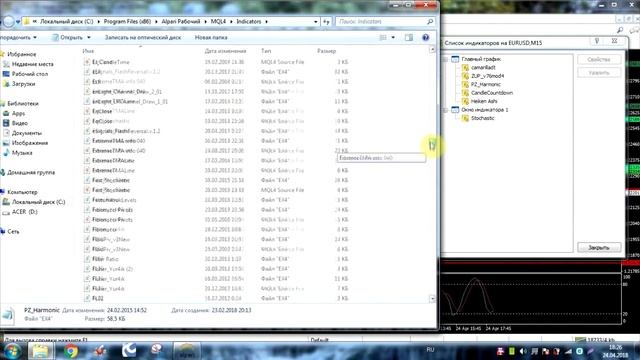Open Загрузки in the sidebar
This screenshot has width=640, height=360.
[23, 84]
